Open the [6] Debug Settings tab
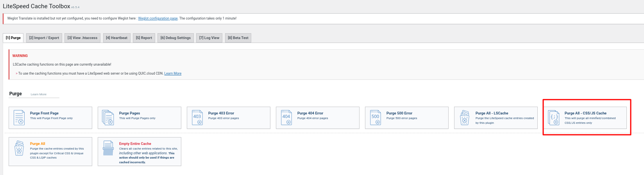 pos(176,38)
